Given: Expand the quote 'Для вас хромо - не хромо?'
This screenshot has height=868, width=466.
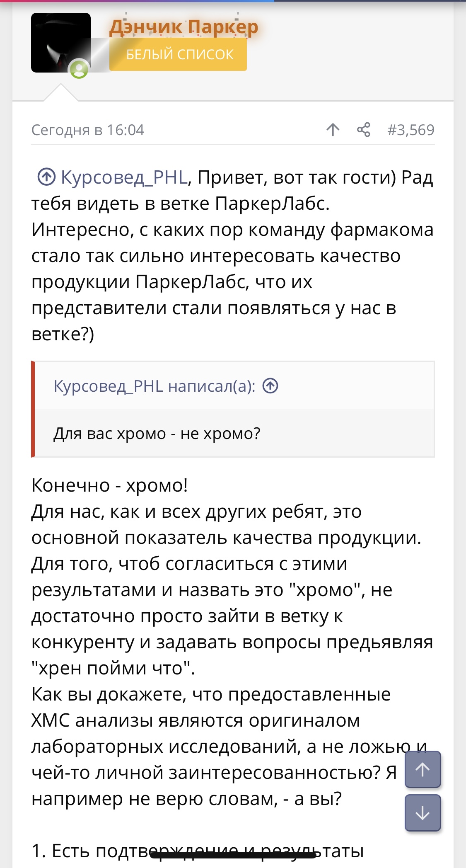Looking at the screenshot, I should (157, 434).
